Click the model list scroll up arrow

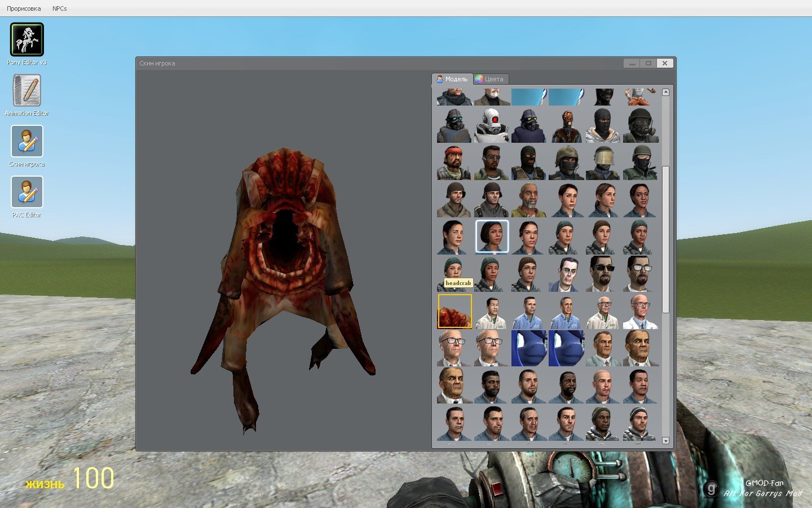coord(665,92)
